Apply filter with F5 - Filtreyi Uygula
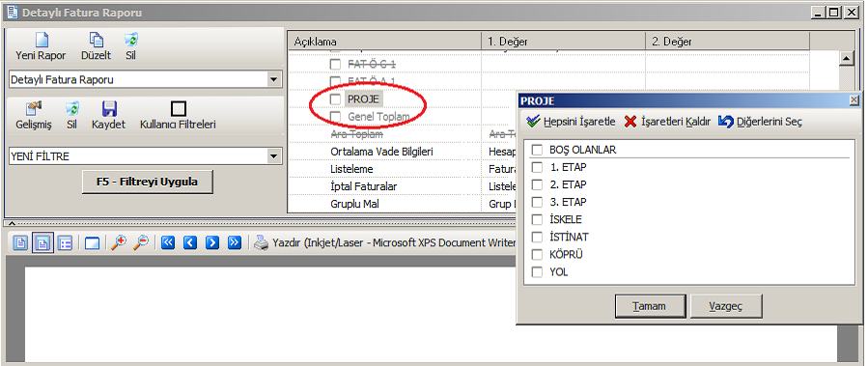 click(x=148, y=182)
